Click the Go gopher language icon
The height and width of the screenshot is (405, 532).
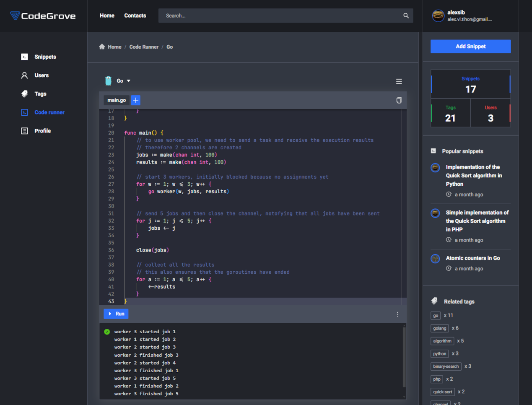point(108,81)
